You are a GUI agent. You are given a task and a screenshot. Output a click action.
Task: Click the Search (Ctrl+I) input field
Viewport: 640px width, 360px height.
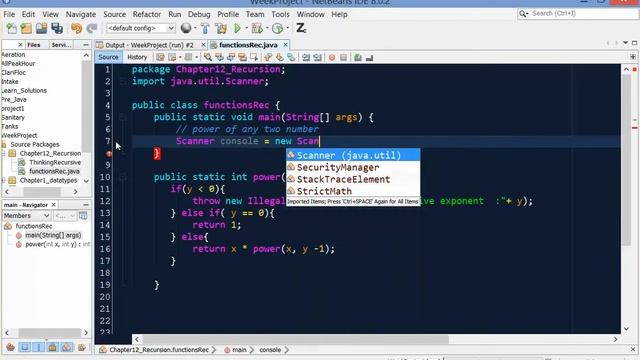(578, 13)
